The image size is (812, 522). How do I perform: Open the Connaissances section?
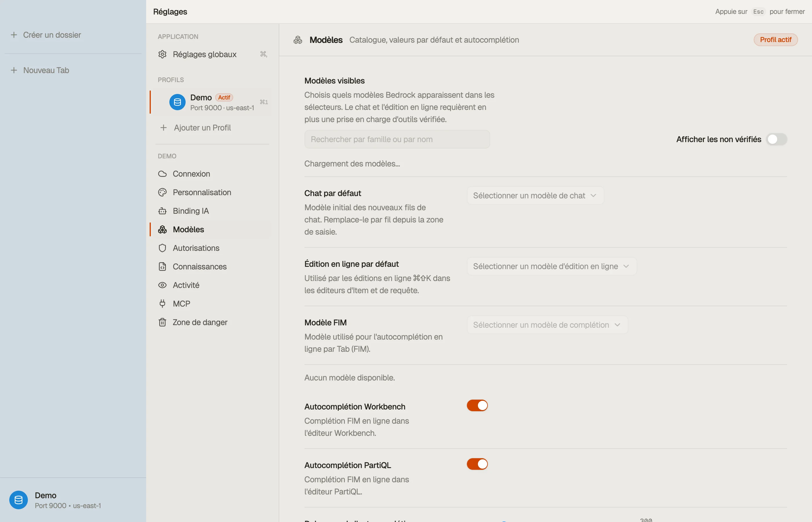[x=212, y=267]
